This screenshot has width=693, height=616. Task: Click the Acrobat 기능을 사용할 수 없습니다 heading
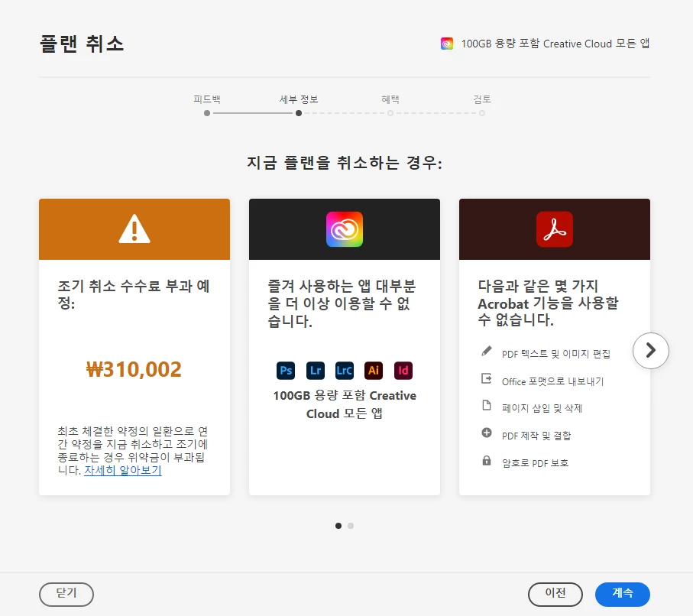pyautogui.click(x=548, y=303)
